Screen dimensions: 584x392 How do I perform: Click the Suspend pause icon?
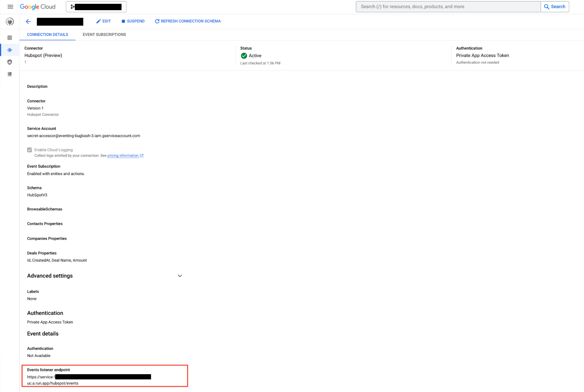point(123,21)
